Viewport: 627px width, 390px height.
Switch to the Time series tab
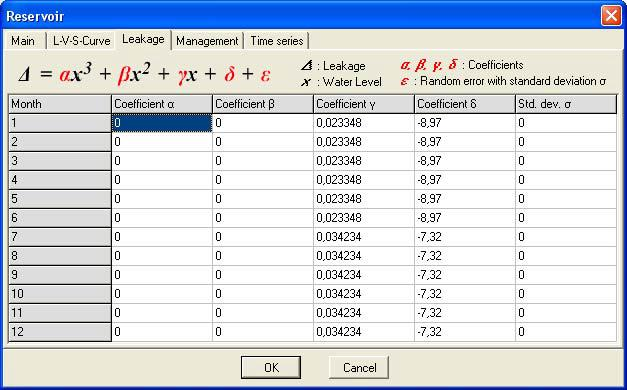[x=277, y=41]
